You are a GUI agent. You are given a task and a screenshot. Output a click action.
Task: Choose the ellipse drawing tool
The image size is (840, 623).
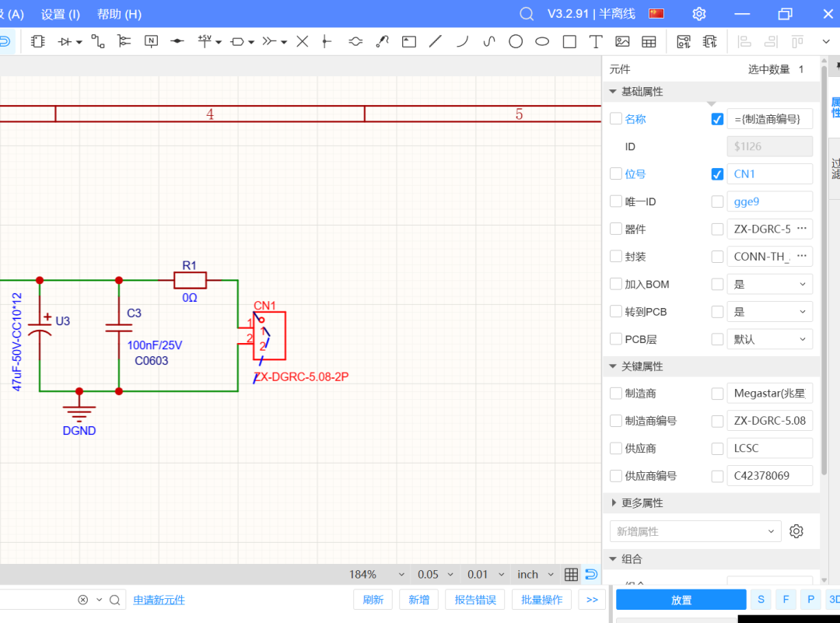(x=542, y=41)
